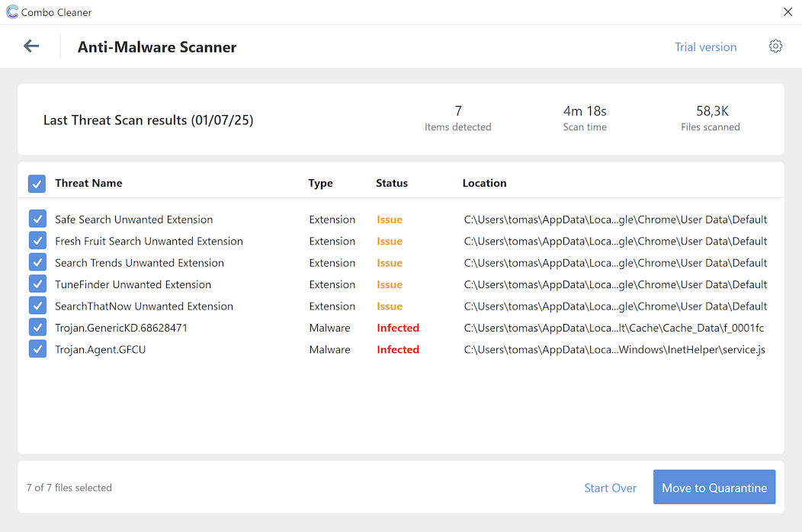The height and width of the screenshot is (532, 802).
Task: Click Extension type of SearchThatNow row
Action: point(332,306)
